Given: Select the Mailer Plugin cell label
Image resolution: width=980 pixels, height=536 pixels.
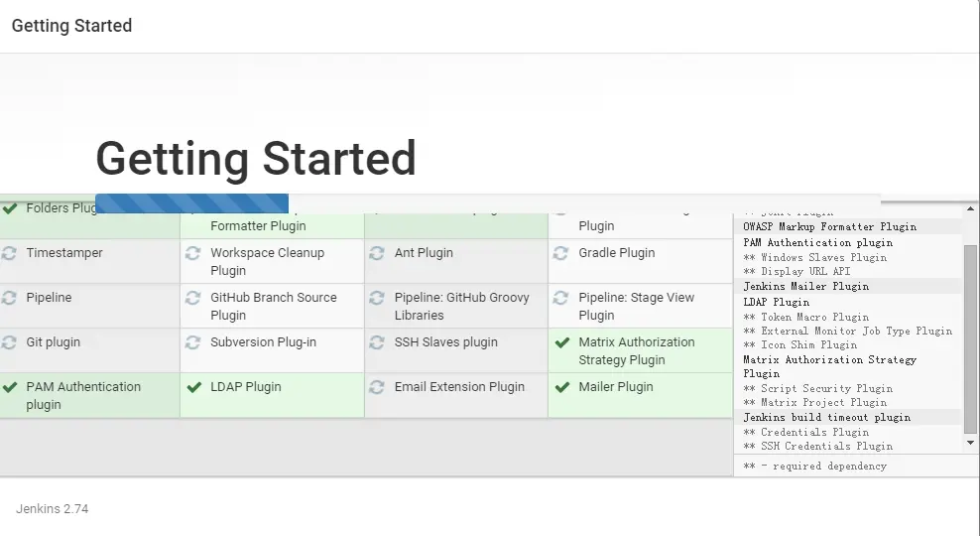Looking at the screenshot, I should (616, 387).
